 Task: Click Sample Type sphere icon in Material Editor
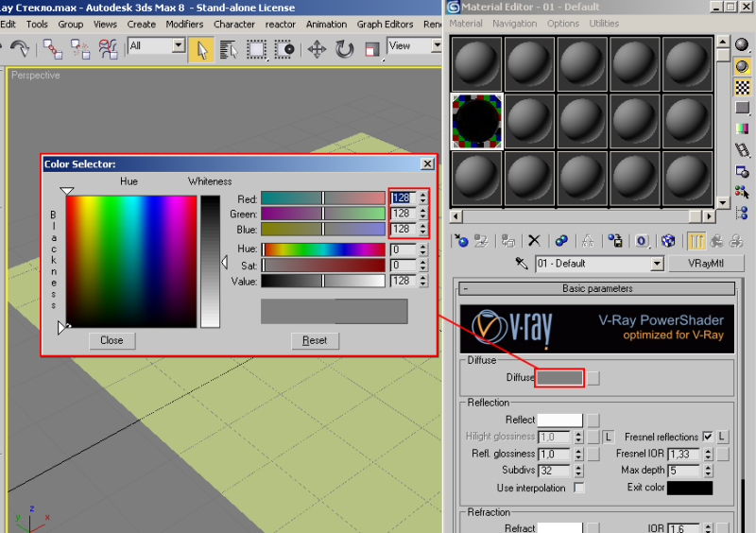coord(742,44)
